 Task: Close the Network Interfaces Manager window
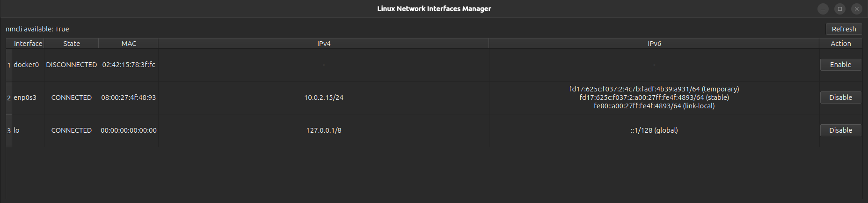coord(857,9)
